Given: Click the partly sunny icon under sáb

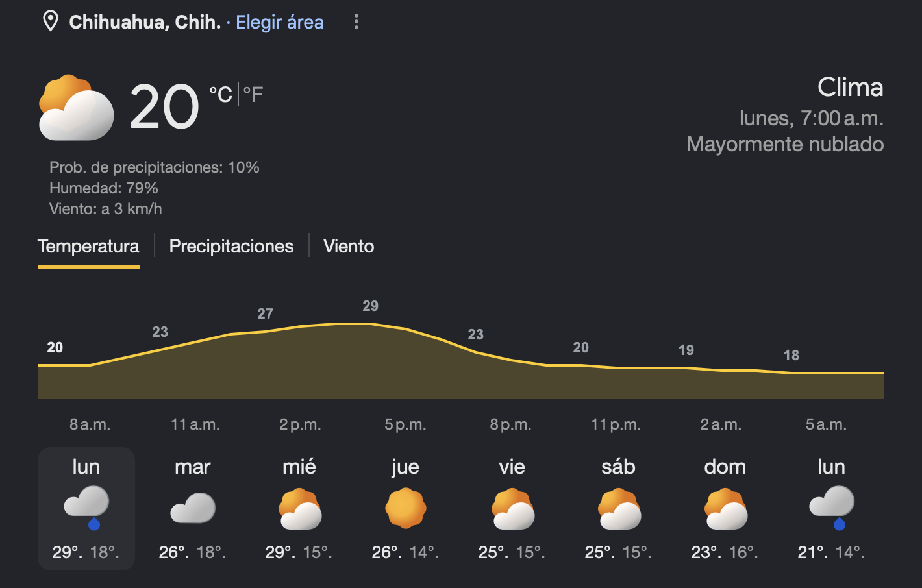Looking at the screenshot, I should 619,509.
